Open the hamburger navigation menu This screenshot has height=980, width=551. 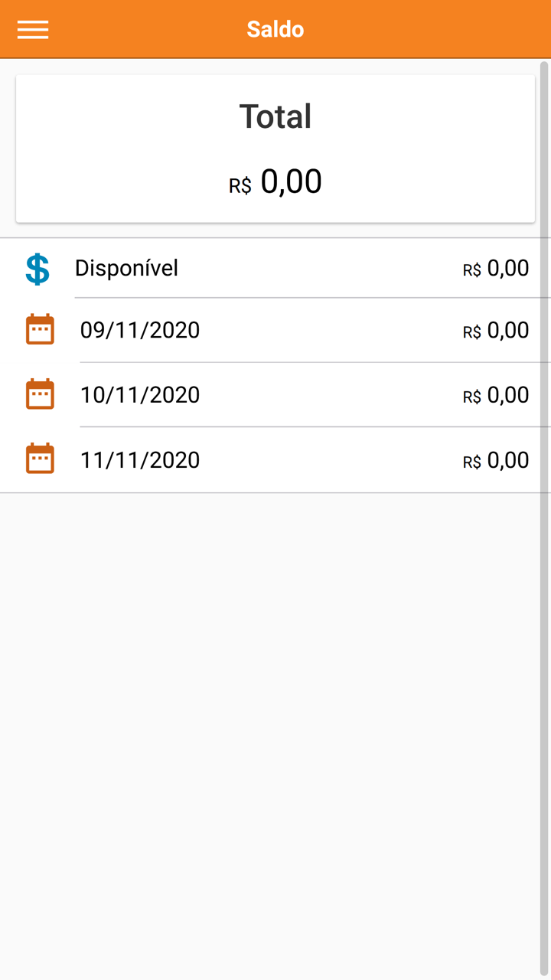click(33, 29)
